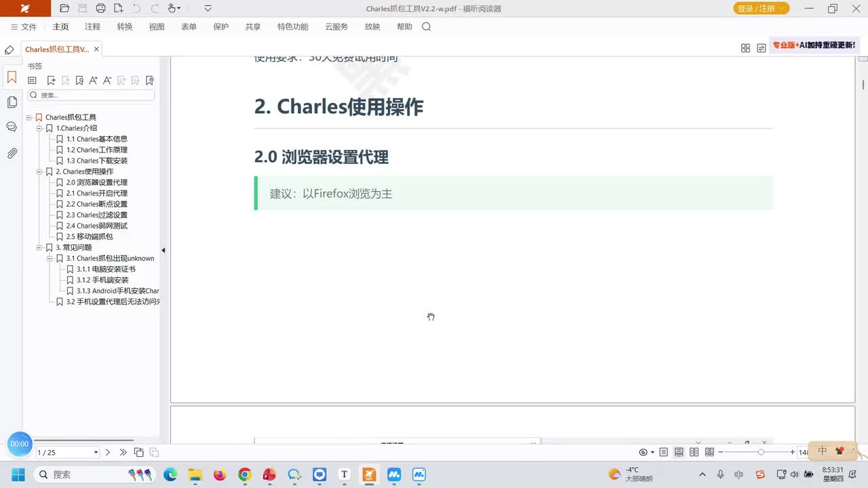Jump to last page double arrow
This screenshot has width=868, height=488.
[x=123, y=452]
